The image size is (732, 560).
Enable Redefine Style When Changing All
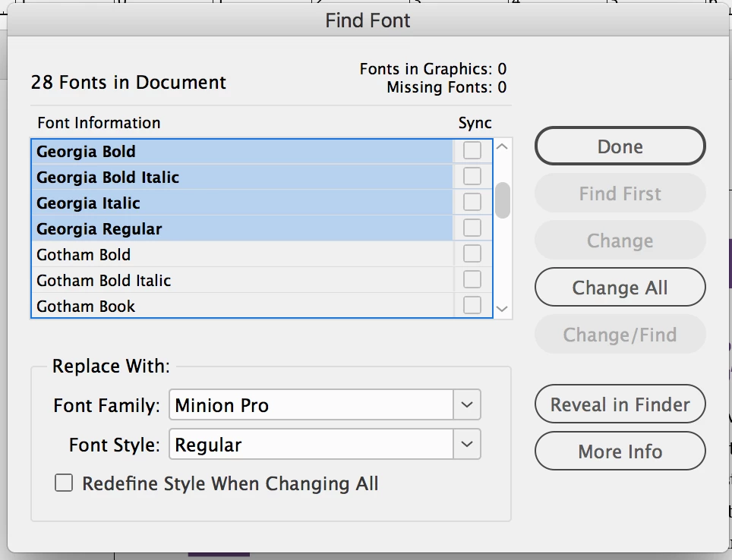(x=64, y=483)
